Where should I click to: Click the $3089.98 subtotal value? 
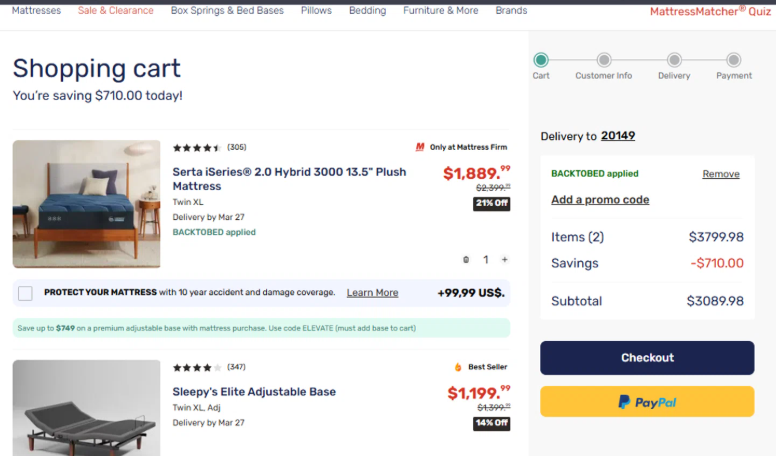pos(715,301)
